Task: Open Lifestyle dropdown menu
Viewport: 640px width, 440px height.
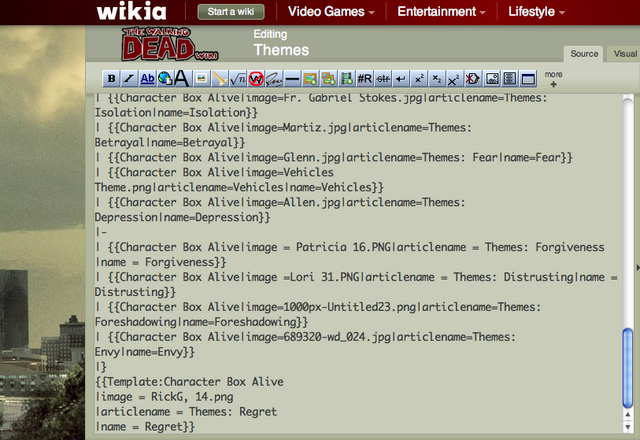Action: (x=536, y=11)
